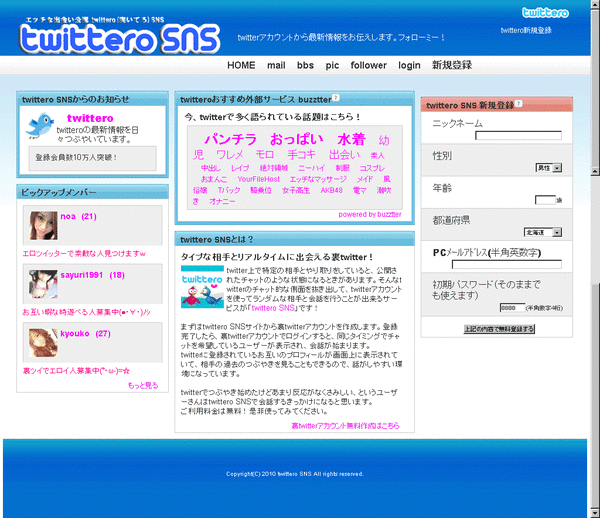Open 新規登録 in the navigation bar

[x=452, y=65]
